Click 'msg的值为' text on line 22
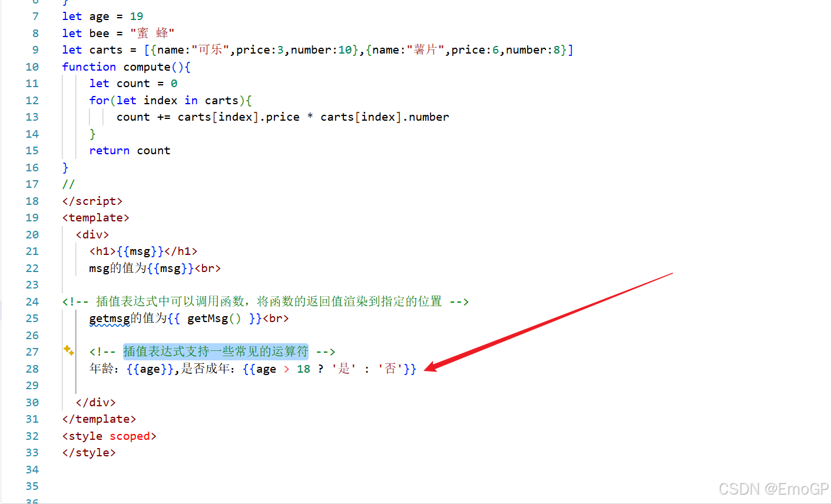The width and height of the screenshot is (831, 504). (118, 268)
